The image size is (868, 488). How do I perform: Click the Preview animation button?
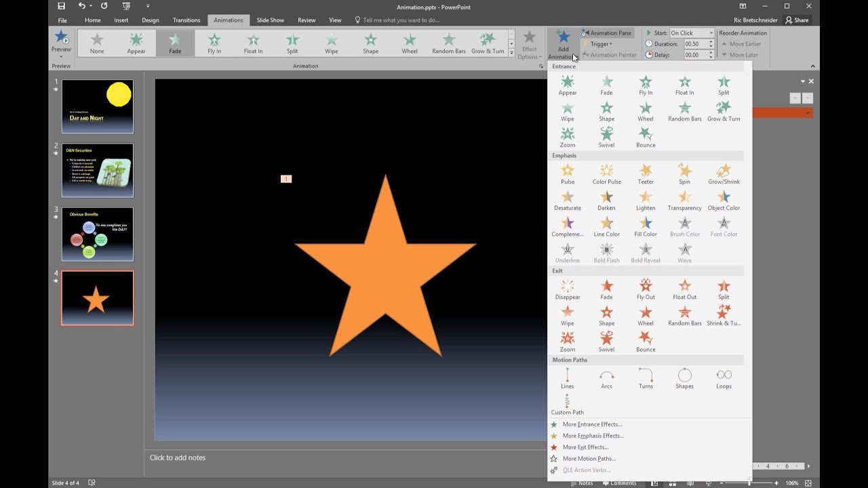(x=61, y=42)
